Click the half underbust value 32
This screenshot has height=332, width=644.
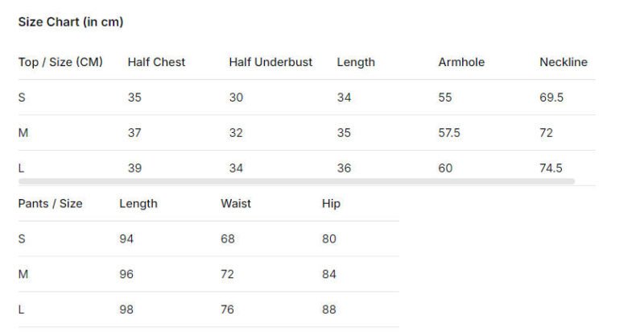(236, 133)
